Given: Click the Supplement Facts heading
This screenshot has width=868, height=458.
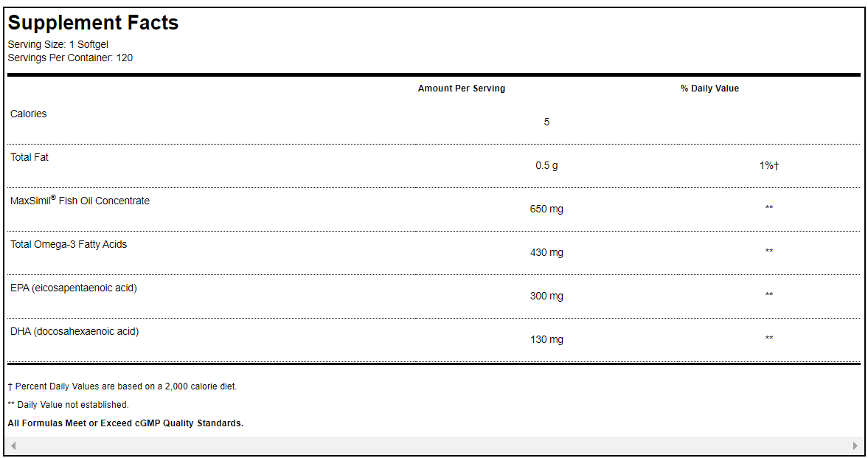Looking at the screenshot, I should [x=93, y=23].
